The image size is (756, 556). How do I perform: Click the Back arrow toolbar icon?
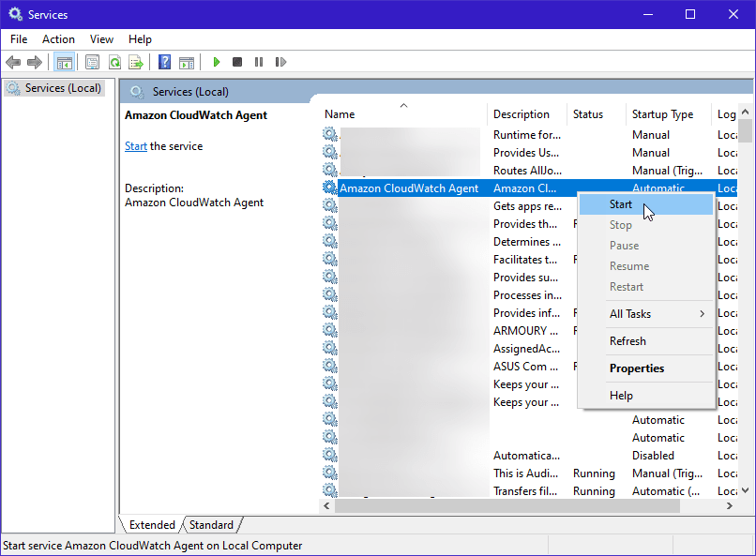[13, 62]
